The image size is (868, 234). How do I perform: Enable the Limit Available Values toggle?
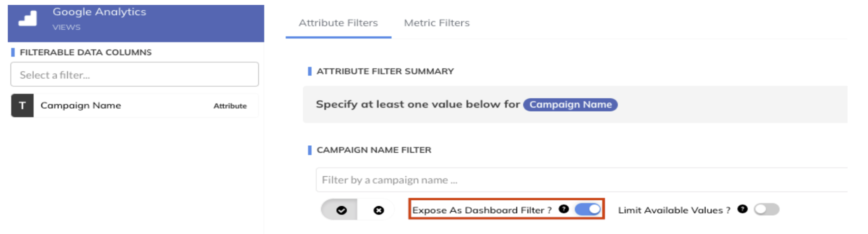tap(766, 209)
